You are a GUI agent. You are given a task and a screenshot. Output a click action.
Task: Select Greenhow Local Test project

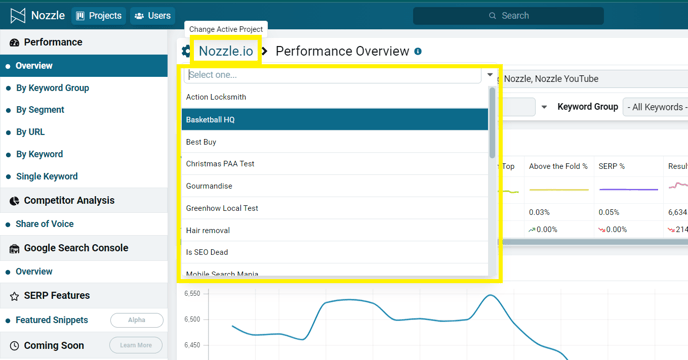(334, 208)
